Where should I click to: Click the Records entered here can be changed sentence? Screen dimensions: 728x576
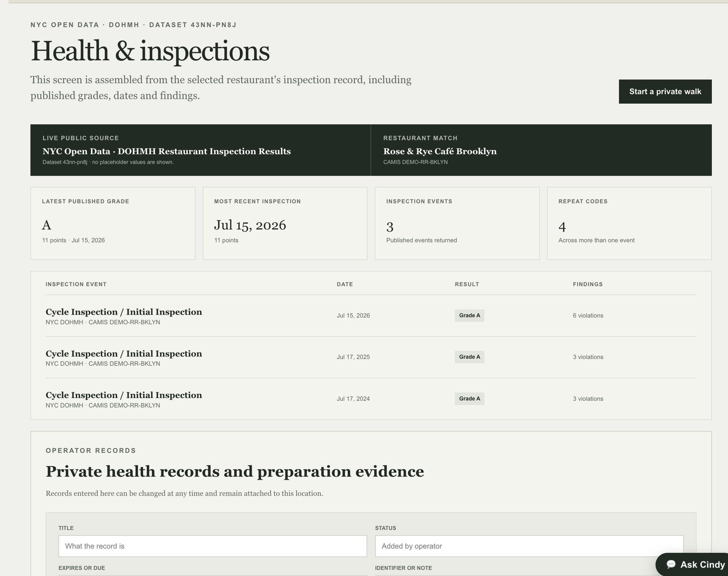tap(184, 493)
